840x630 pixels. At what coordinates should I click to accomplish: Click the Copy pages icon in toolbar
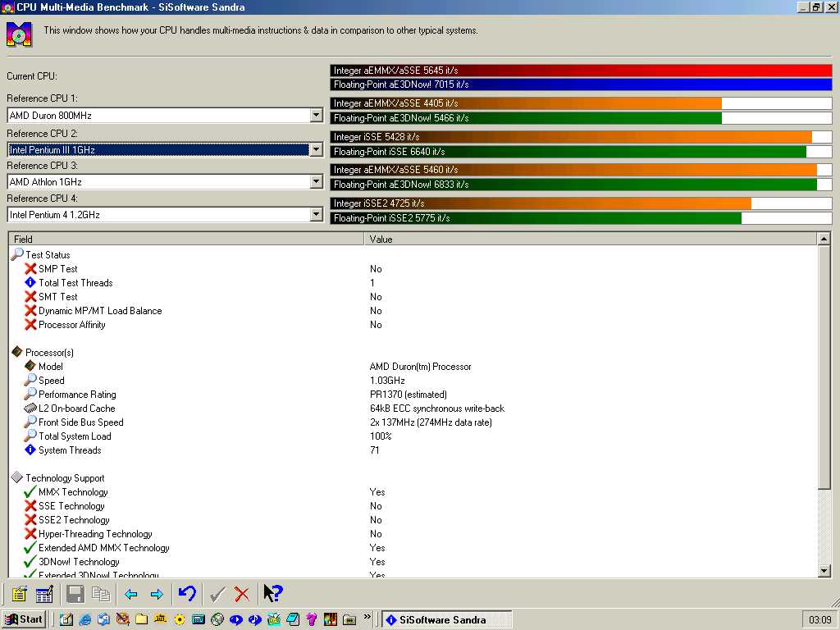coord(101,594)
